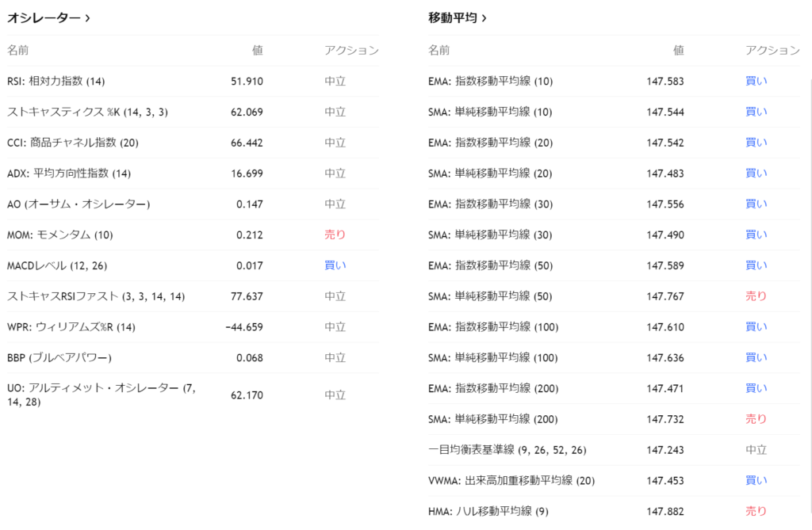Click the AO (オーサム・オシレーター) label
The width and height of the screenshot is (812, 530).
[x=79, y=204]
